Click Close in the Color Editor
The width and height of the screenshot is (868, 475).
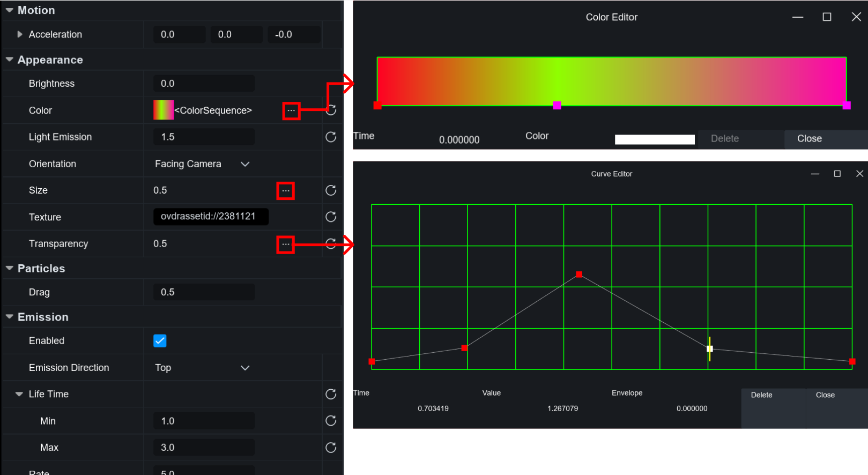click(x=809, y=139)
